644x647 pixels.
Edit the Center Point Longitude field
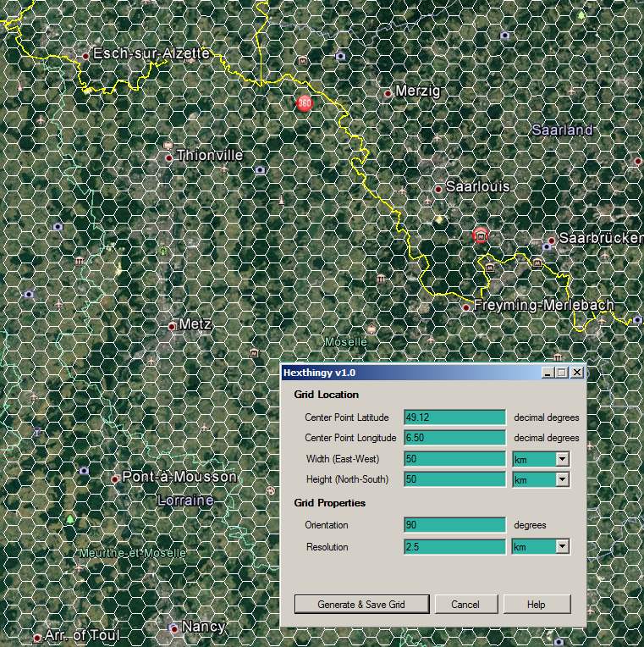[x=454, y=437]
